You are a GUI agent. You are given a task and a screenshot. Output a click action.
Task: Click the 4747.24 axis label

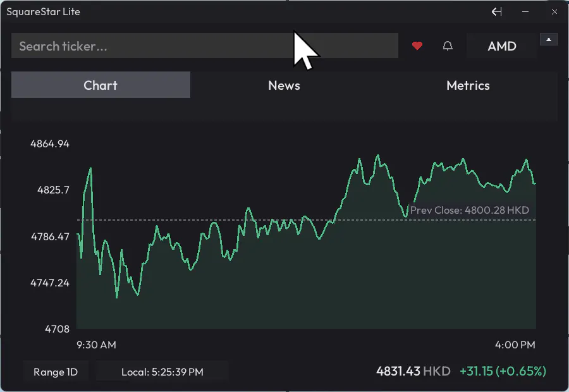point(50,283)
